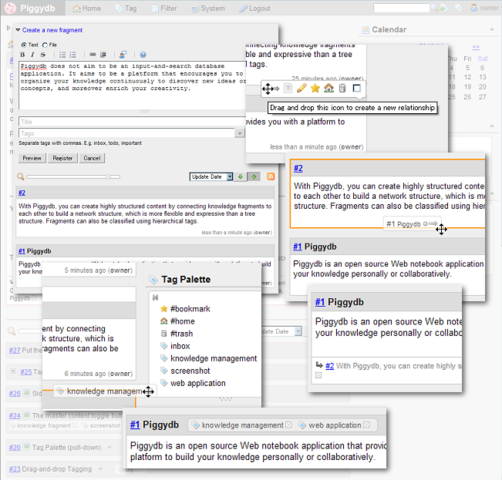
Task: Adjust the fragment size slider handle
Action: (x=108, y=177)
